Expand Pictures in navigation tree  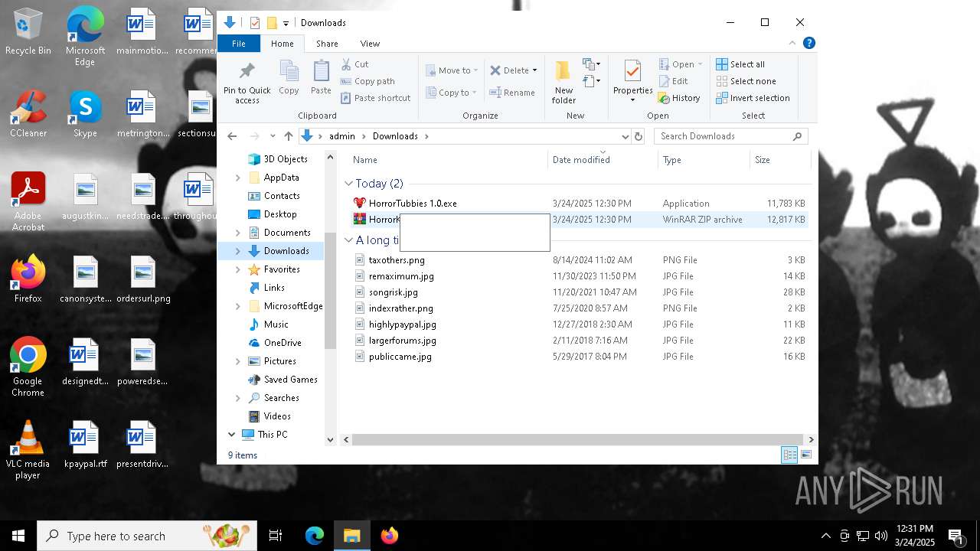pos(237,361)
